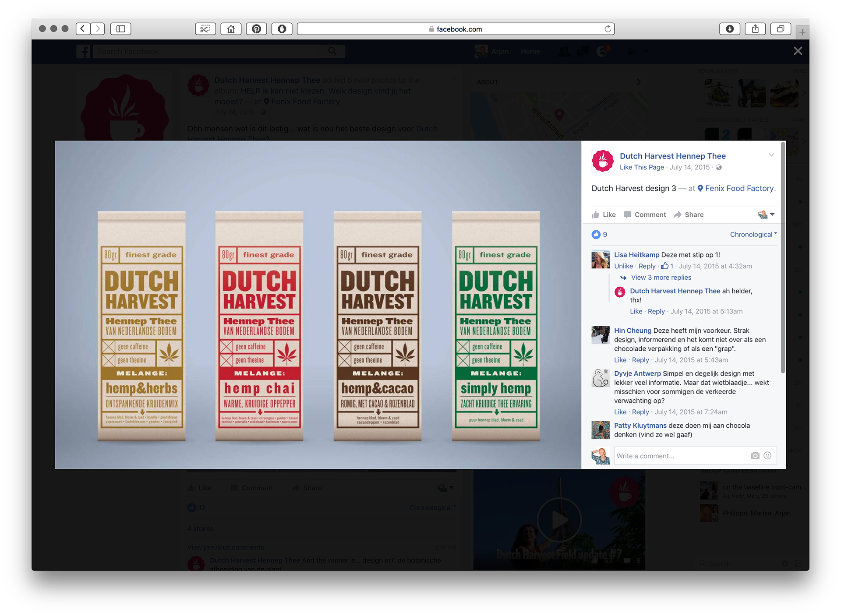Open Patty Kluytmans's profile
The width and height of the screenshot is (841, 616).
tap(640, 426)
